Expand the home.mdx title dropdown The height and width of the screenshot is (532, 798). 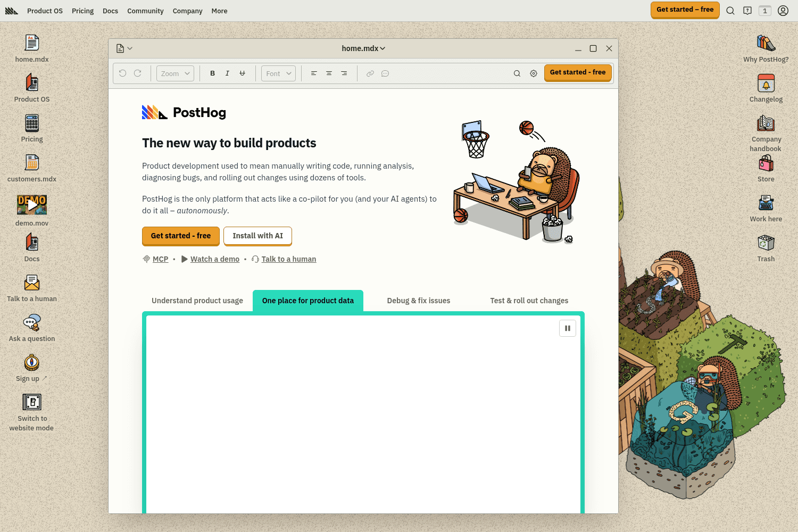(x=363, y=48)
